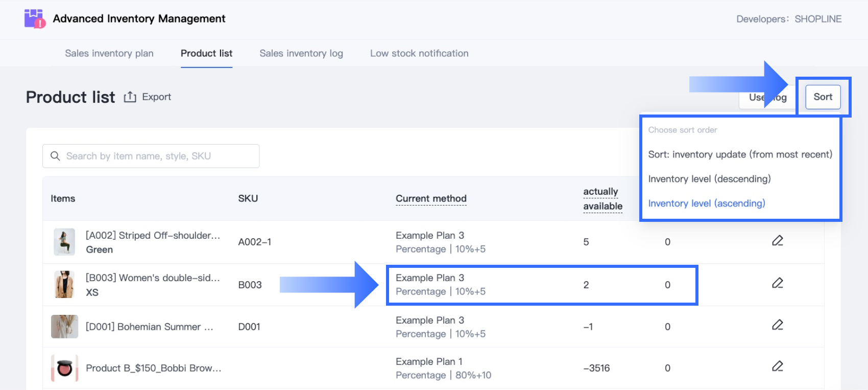The width and height of the screenshot is (868, 390).
Task: Focus the search by item name field
Action: [158, 156]
